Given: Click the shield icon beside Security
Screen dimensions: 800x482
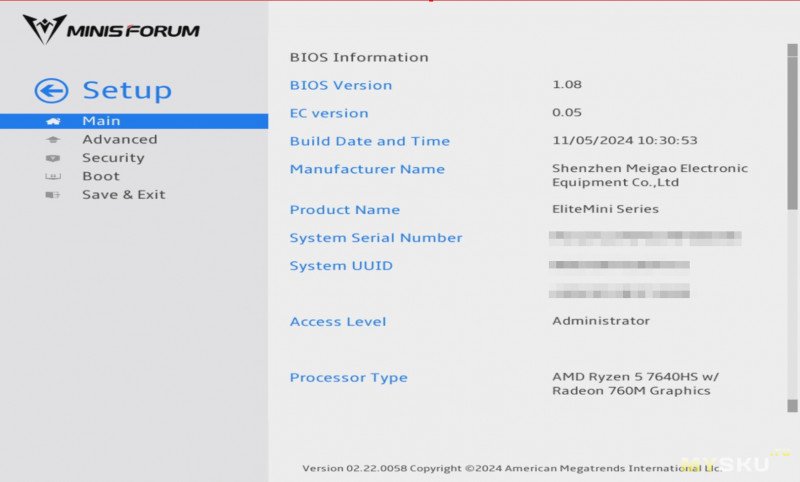Looking at the screenshot, I should [53, 158].
